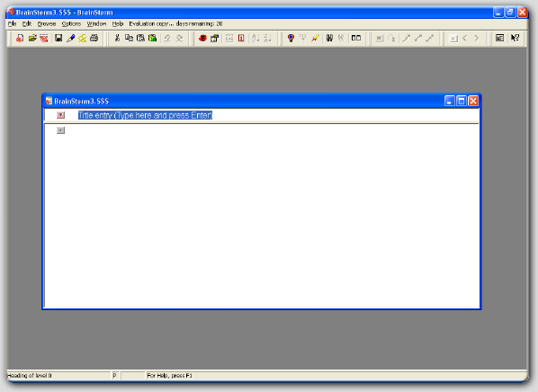Click the Sort ascending A-Z icon
Viewport: 538px width, 392px height.
point(256,38)
